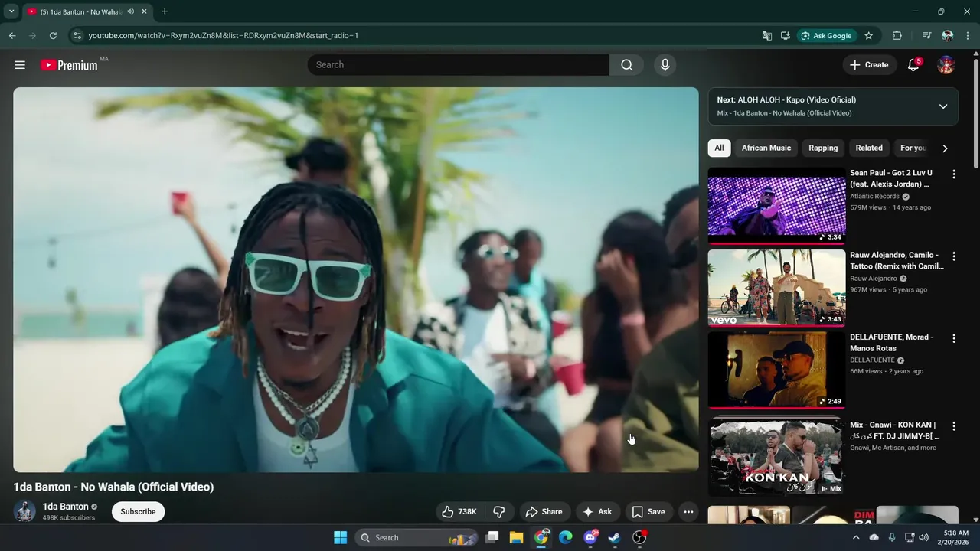980x551 pixels.
Task: Open options for Rauw Alejandro Tattoo video
Action: click(954, 256)
